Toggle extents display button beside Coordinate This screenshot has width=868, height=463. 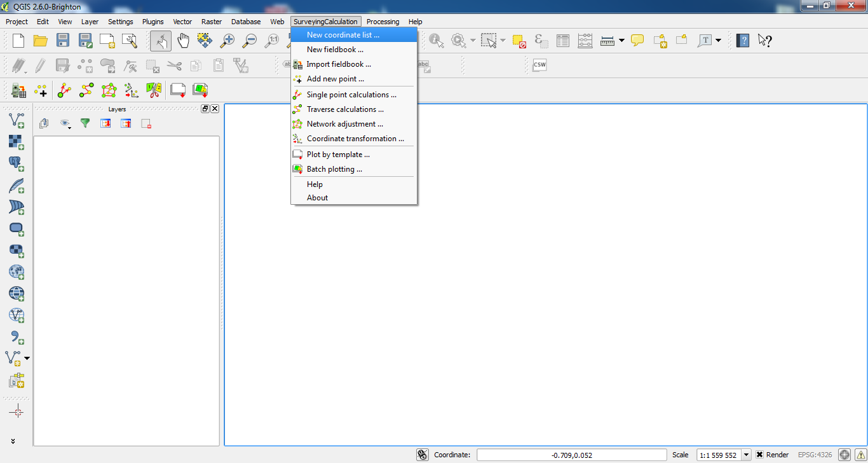(x=423, y=455)
